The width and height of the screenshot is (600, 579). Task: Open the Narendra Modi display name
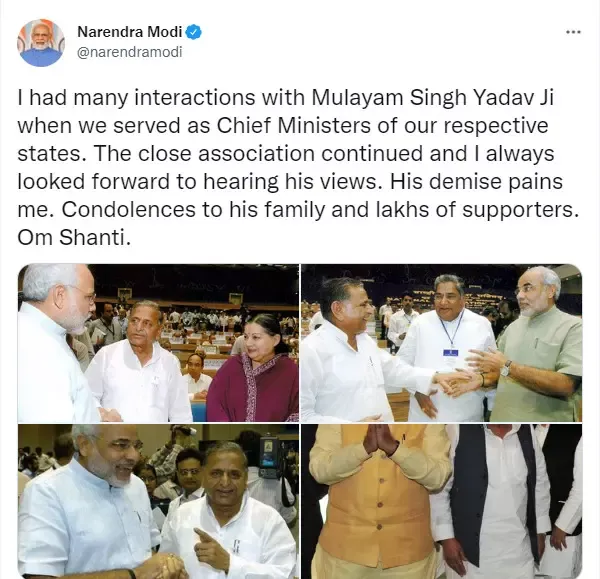point(130,32)
